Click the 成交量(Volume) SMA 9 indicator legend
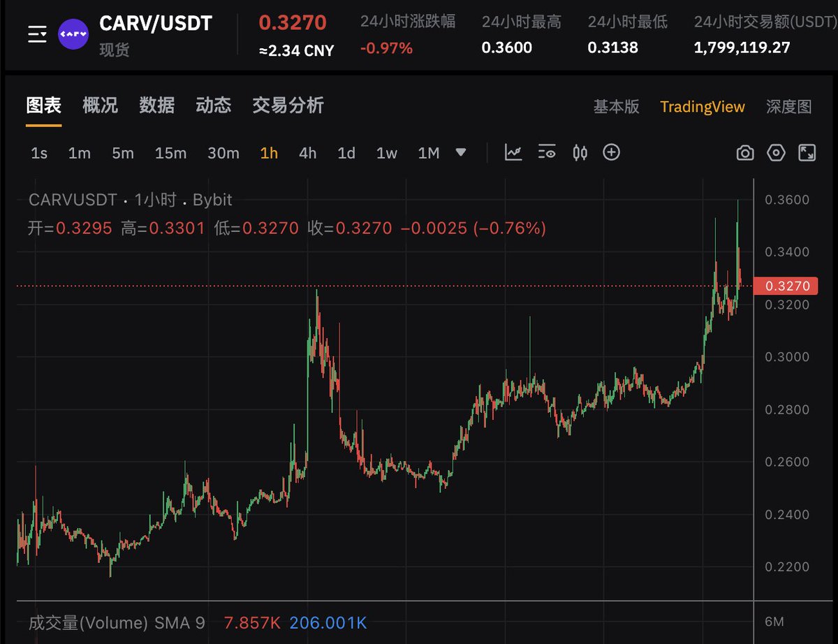 pyautogui.click(x=117, y=622)
